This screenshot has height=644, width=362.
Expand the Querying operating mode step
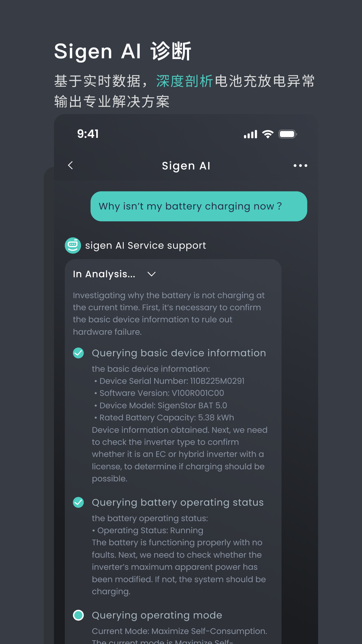tap(157, 615)
